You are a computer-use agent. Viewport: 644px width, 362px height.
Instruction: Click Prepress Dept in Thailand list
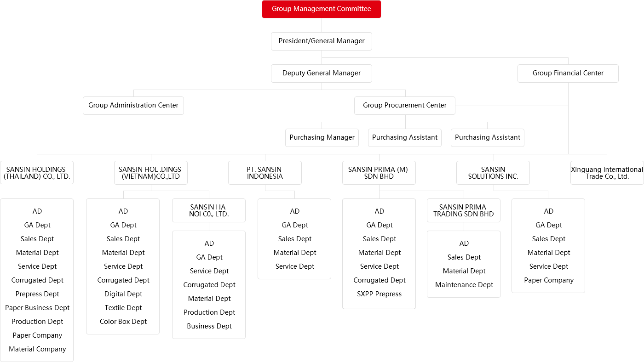(x=37, y=294)
